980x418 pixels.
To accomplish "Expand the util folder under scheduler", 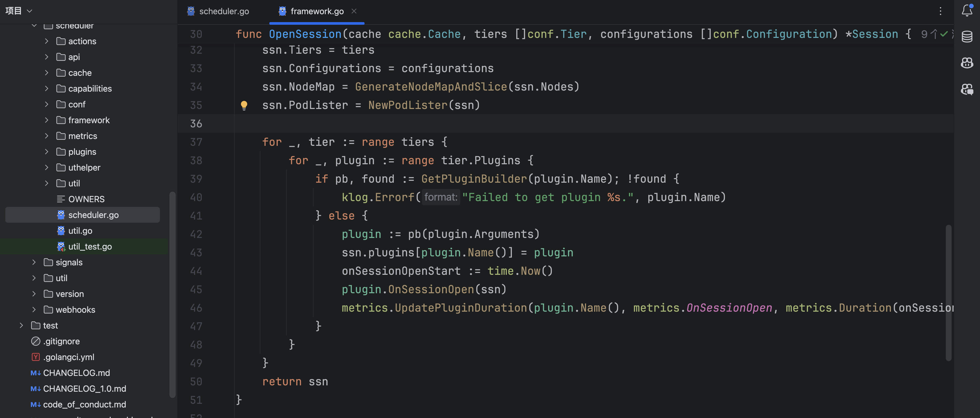I will coord(47,183).
